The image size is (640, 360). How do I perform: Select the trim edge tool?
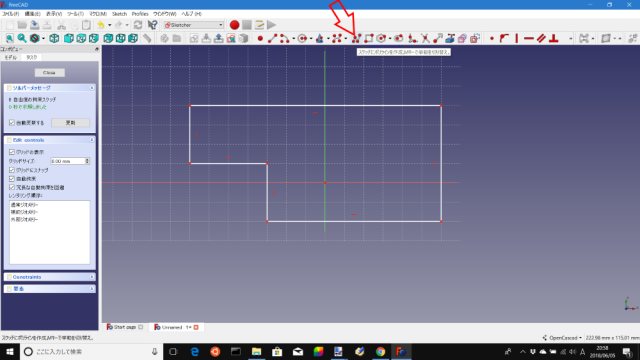click(x=425, y=38)
